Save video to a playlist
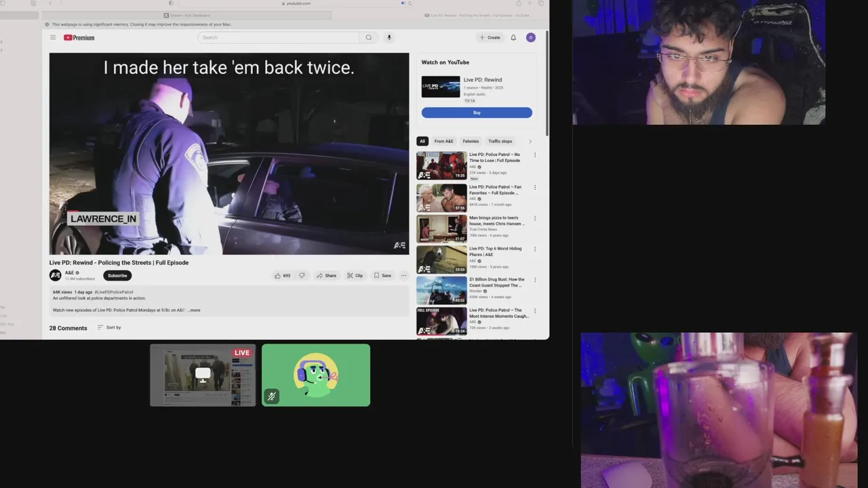The height and width of the screenshot is (488, 868). (x=382, y=275)
